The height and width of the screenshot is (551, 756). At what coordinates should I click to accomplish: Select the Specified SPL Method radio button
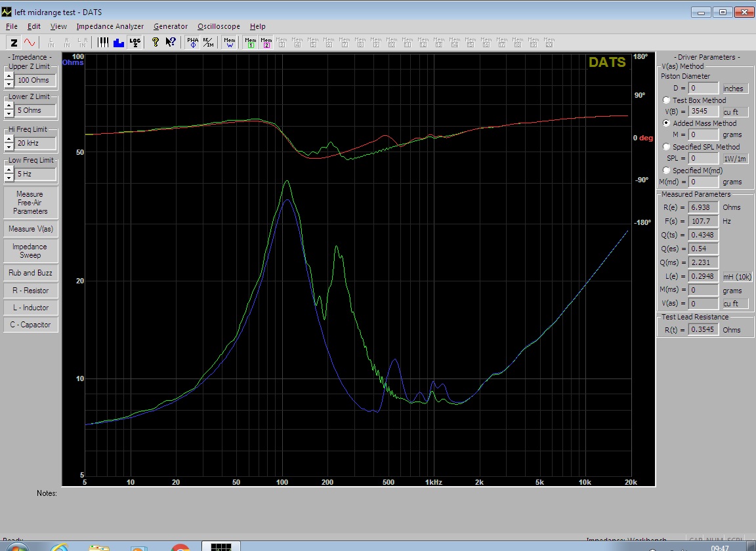point(666,146)
